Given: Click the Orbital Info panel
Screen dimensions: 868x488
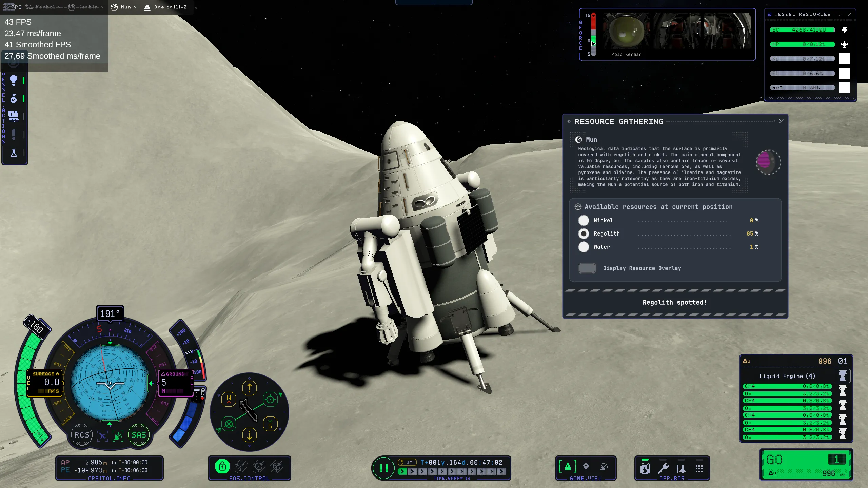Looking at the screenshot, I should tap(109, 468).
